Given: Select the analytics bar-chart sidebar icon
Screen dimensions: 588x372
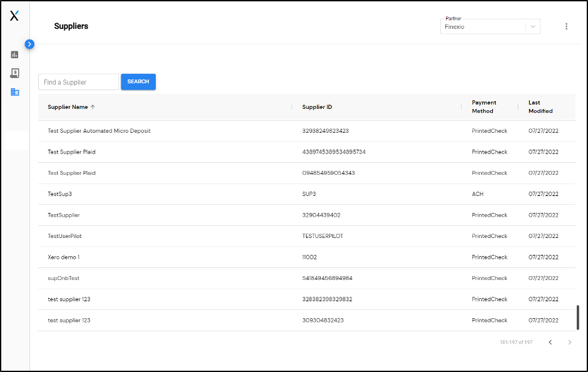Looking at the screenshot, I should [14, 54].
